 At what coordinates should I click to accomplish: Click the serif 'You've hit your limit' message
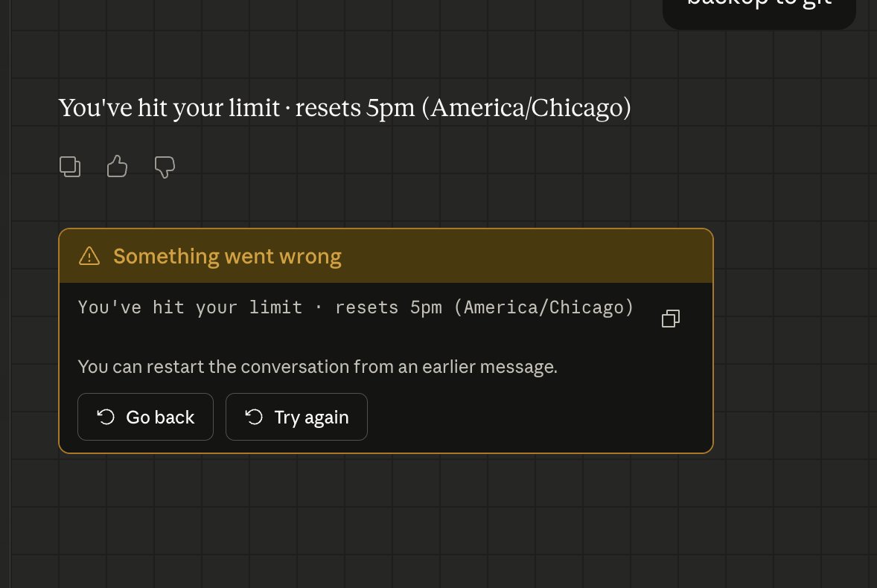click(345, 108)
